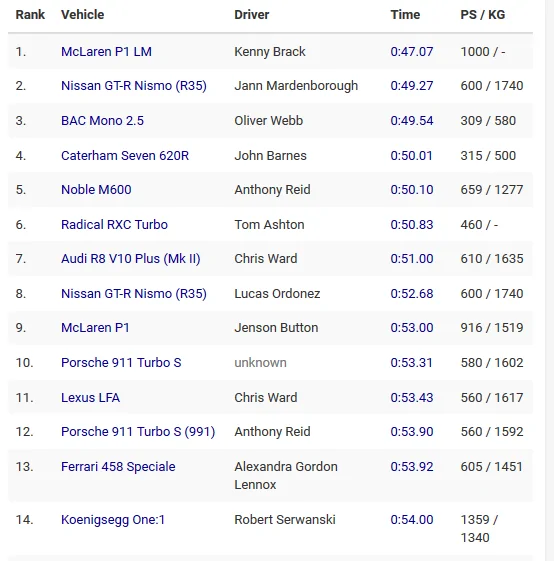Screen dimensions: 554x561
Task: Click the lap time 0:50.01
Action: click(x=412, y=156)
